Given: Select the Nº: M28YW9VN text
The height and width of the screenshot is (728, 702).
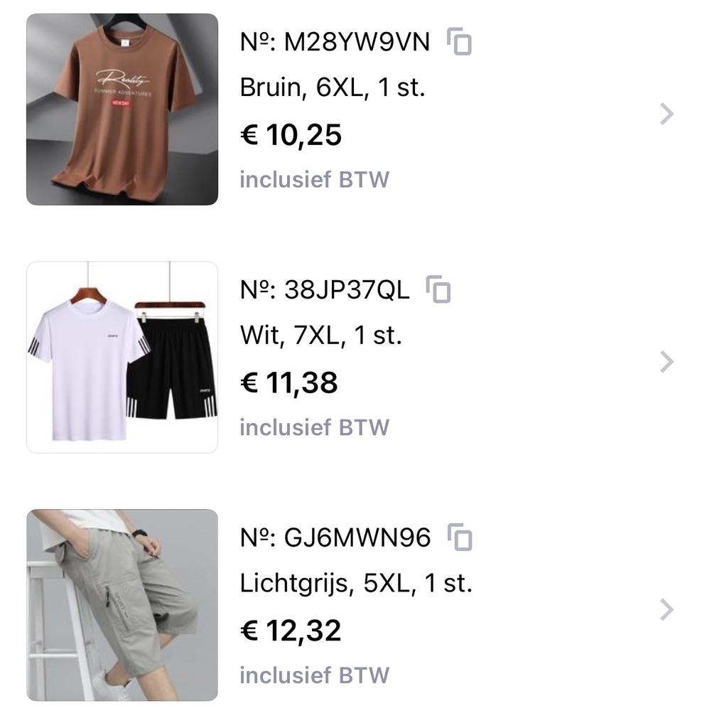Looking at the screenshot, I should 335,42.
